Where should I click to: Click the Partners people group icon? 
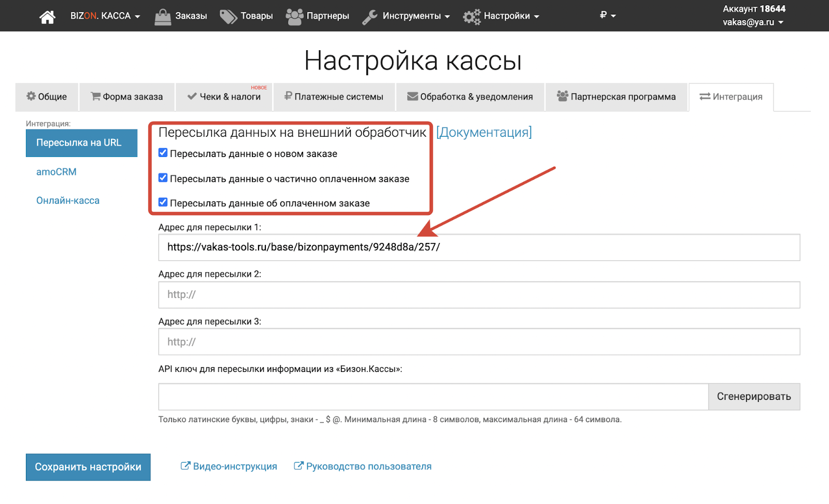click(x=294, y=17)
